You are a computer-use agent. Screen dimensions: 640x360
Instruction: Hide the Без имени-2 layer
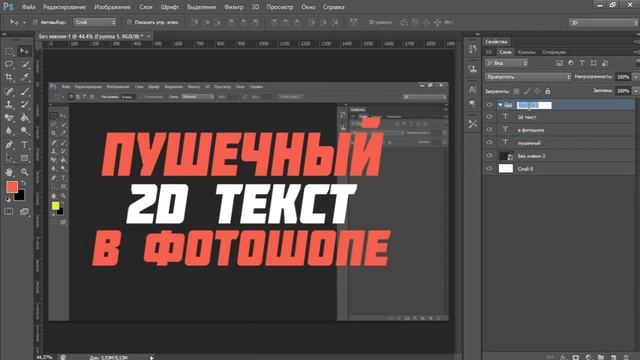(x=489, y=156)
